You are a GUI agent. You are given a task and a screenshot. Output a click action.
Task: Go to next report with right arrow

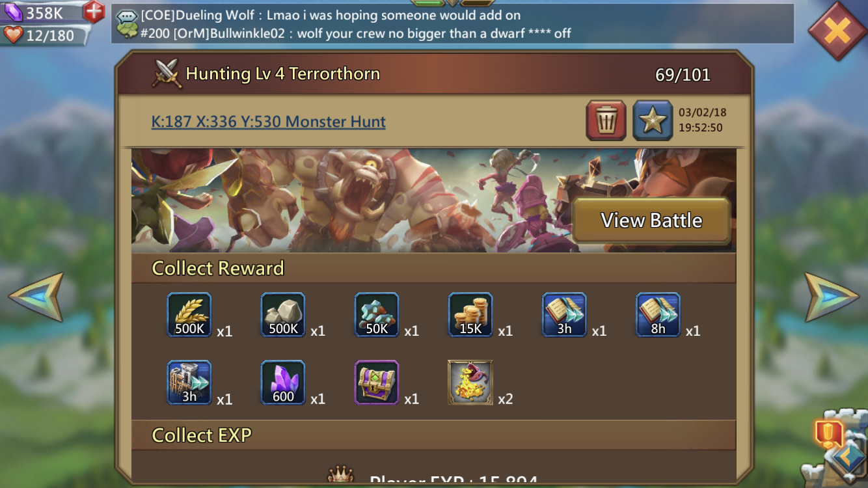(832, 297)
